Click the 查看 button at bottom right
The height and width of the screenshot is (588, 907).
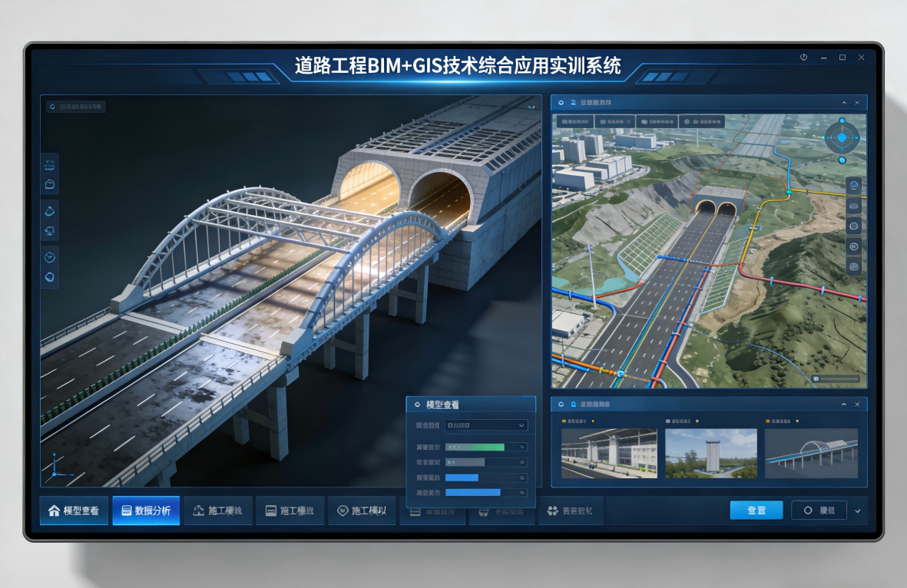756,510
